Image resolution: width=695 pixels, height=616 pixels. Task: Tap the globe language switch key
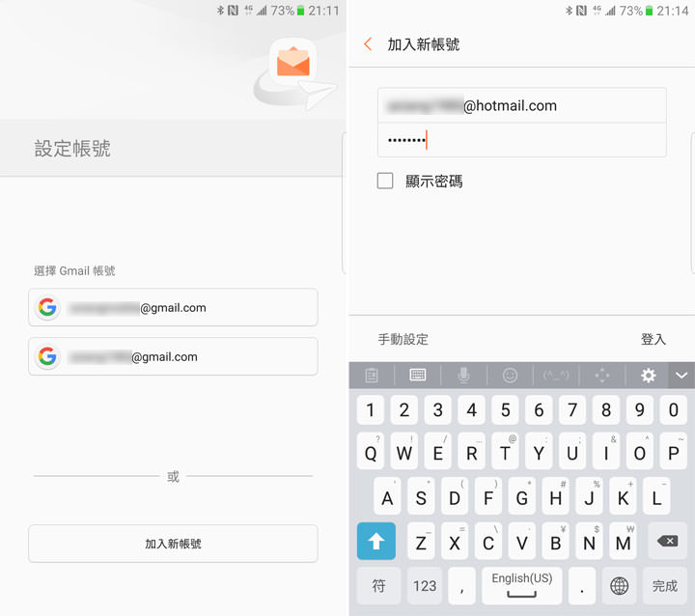(619, 585)
